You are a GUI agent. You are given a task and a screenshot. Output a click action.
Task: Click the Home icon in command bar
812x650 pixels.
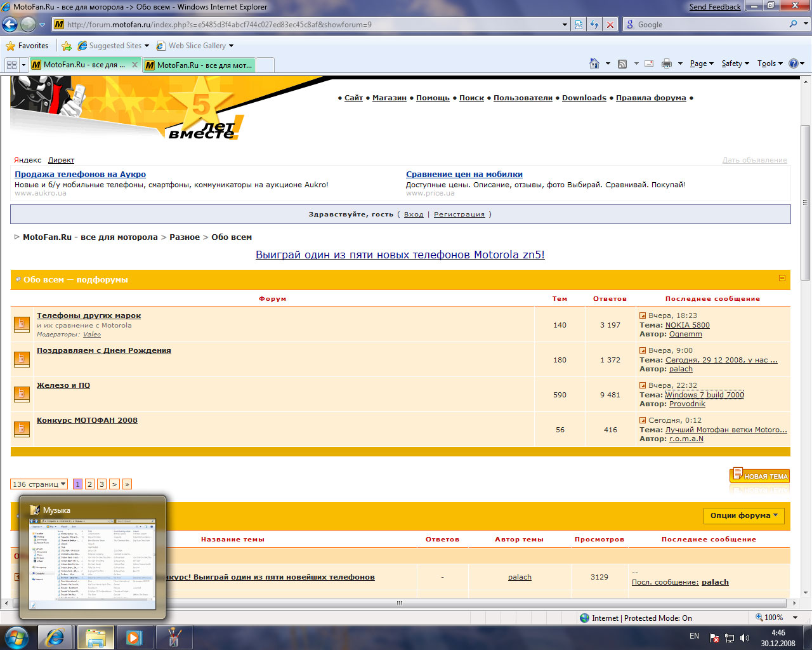(x=594, y=63)
